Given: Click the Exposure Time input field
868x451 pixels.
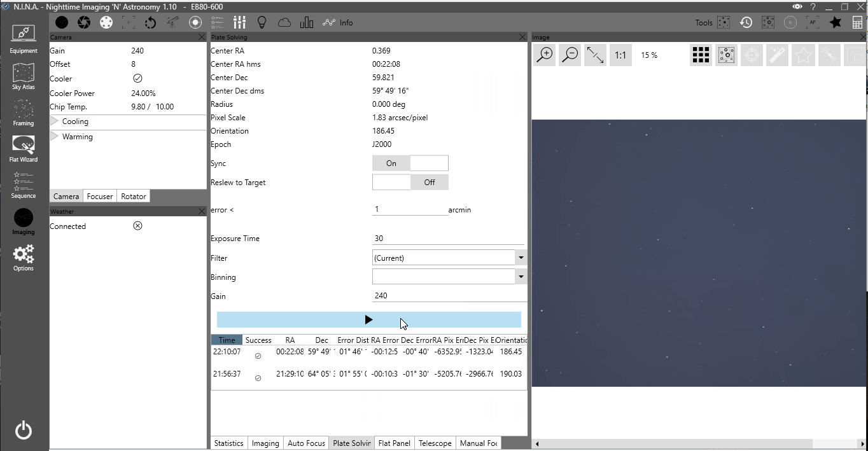Looking at the screenshot, I should pyautogui.click(x=447, y=239).
